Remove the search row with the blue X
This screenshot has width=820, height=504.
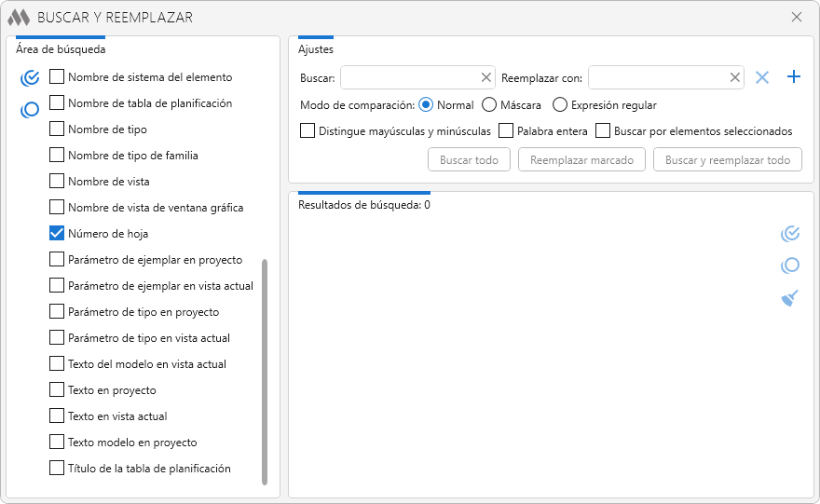tap(762, 77)
